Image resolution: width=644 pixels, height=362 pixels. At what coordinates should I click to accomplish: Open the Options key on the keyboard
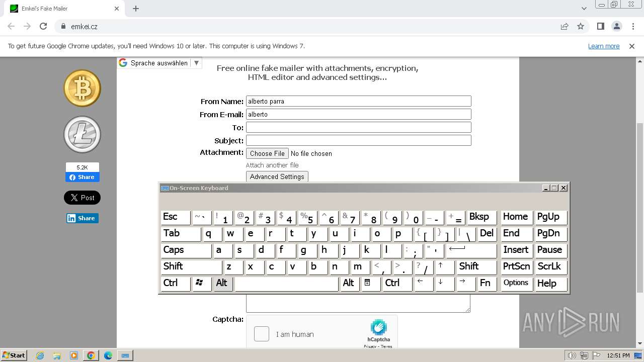tap(517, 283)
